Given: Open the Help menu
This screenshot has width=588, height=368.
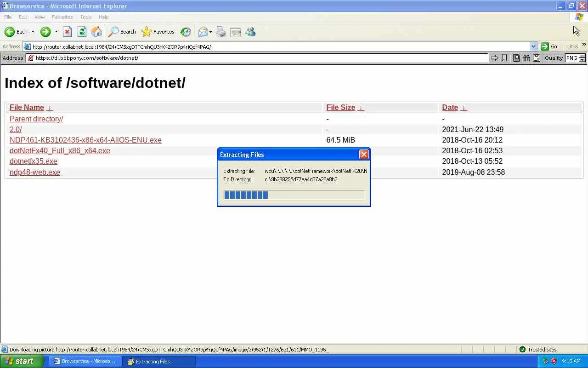Looking at the screenshot, I should click(104, 17).
